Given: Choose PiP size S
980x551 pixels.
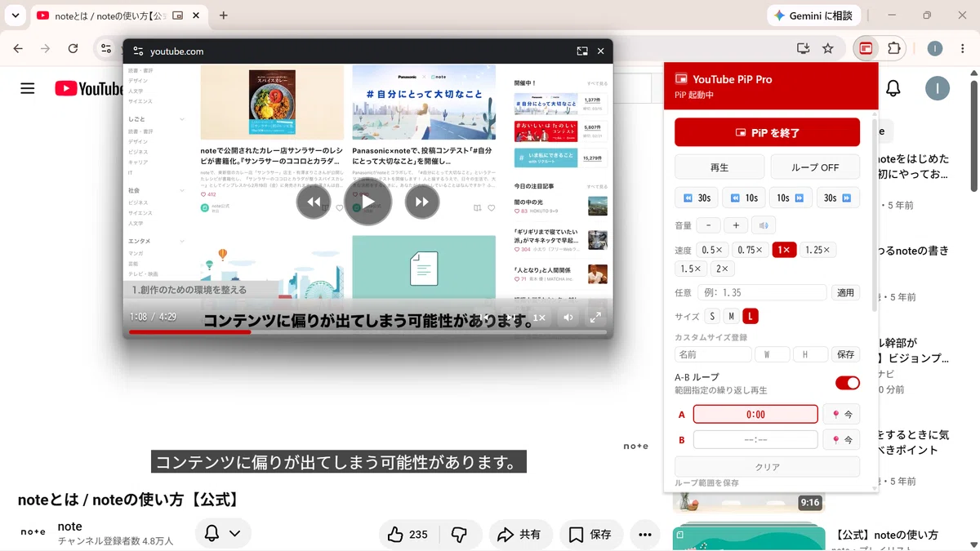Looking at the screenshot, I should tap(713, 317).
